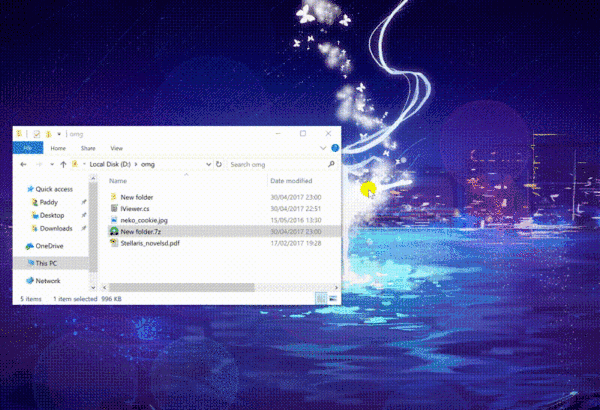This screenshot has width=600, height=410.
Task: Click the IViewer.cs file icon
Action: (x=114, y=208)
